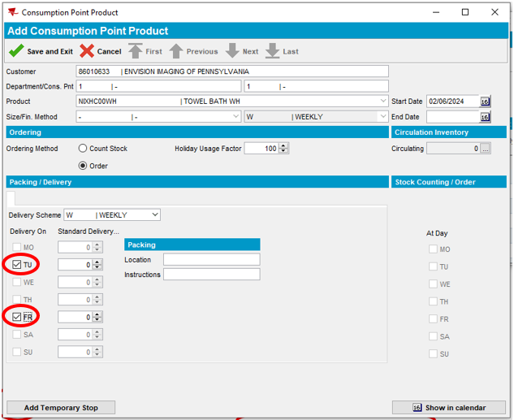Uncheck the FR delivery day checkbox

pos(17,317)
